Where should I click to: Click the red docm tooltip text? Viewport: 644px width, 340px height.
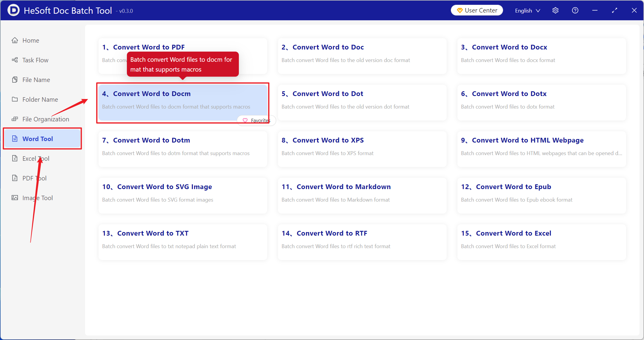(x=181, y=64)
